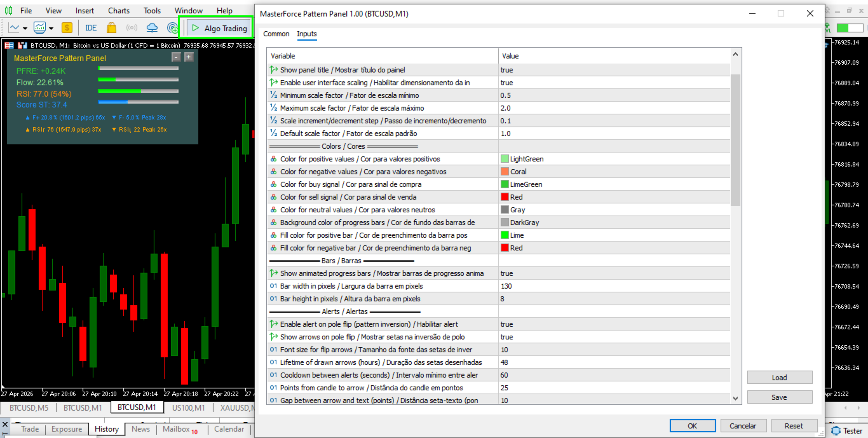Image resolution: width=868 pixels, height=438 pixels.
Task: Click the Red swatch for sell signal
Action: 505,197
